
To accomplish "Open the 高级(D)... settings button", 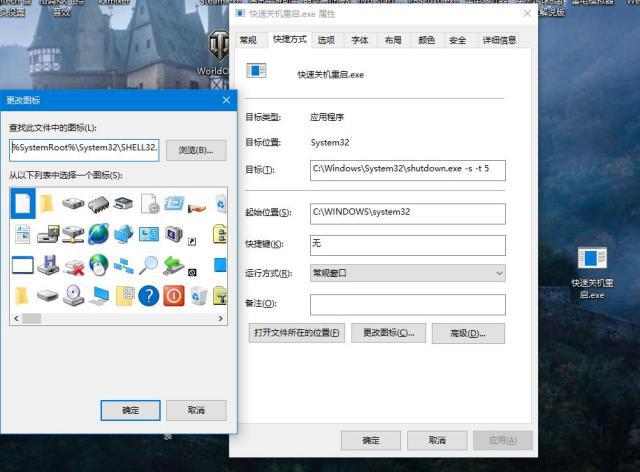I will pos(468,333).
